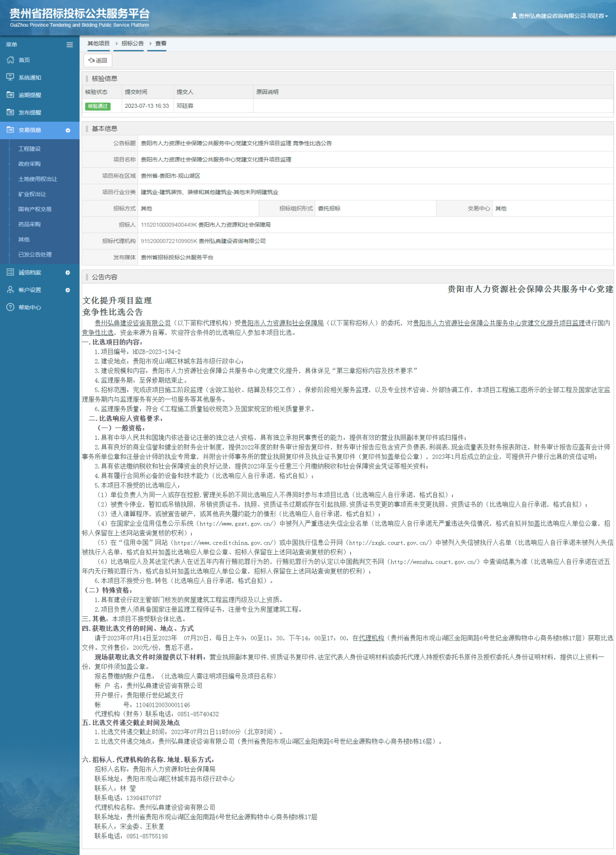Image resolution: width=616 pixels, height=855 pixels.
Task: Open 发布提醒 menu item
Action: pyautogui.click(x=30, y=112)
